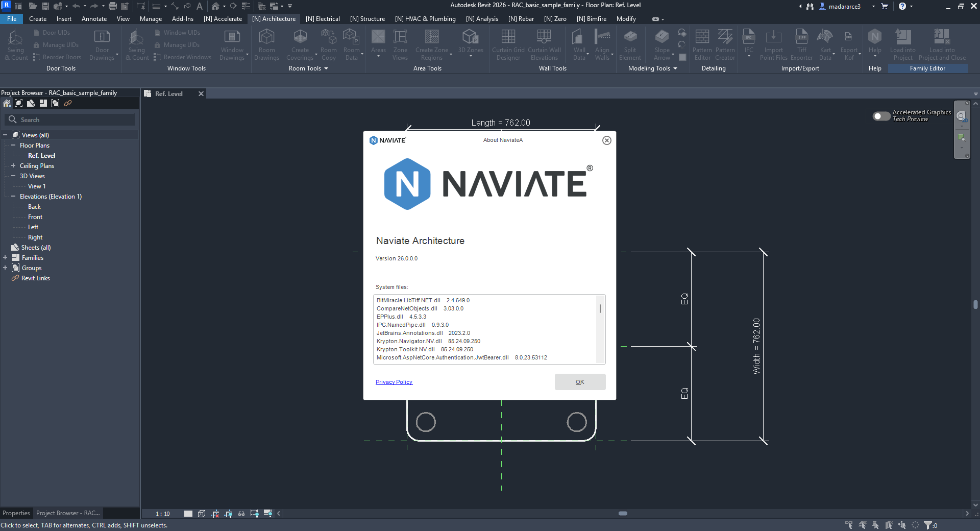Image resolution: width=980 pixels, height=531 pixels.
Task: Click the selection filter funnel icon
Action: pyautogui.click(x=928, y=525)
